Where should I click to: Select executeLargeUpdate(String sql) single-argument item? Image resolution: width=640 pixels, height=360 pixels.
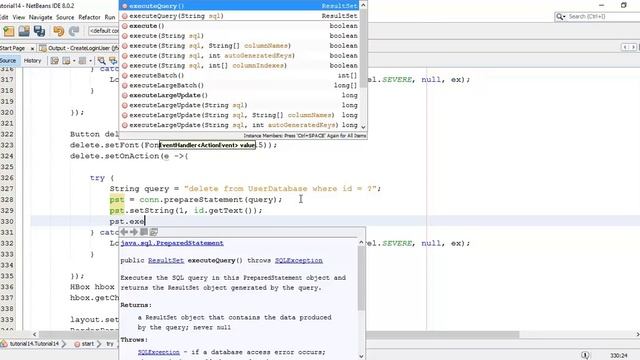pos(240,105)
